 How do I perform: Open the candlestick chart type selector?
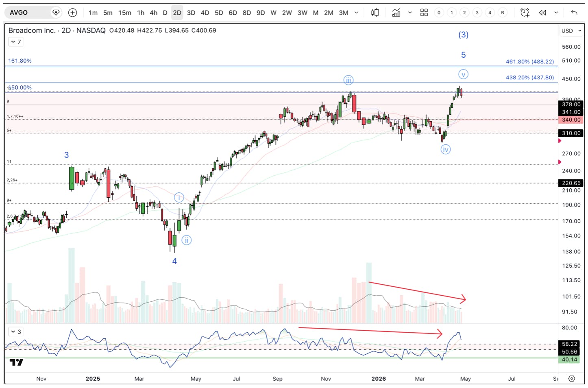[x=375, y=13]
